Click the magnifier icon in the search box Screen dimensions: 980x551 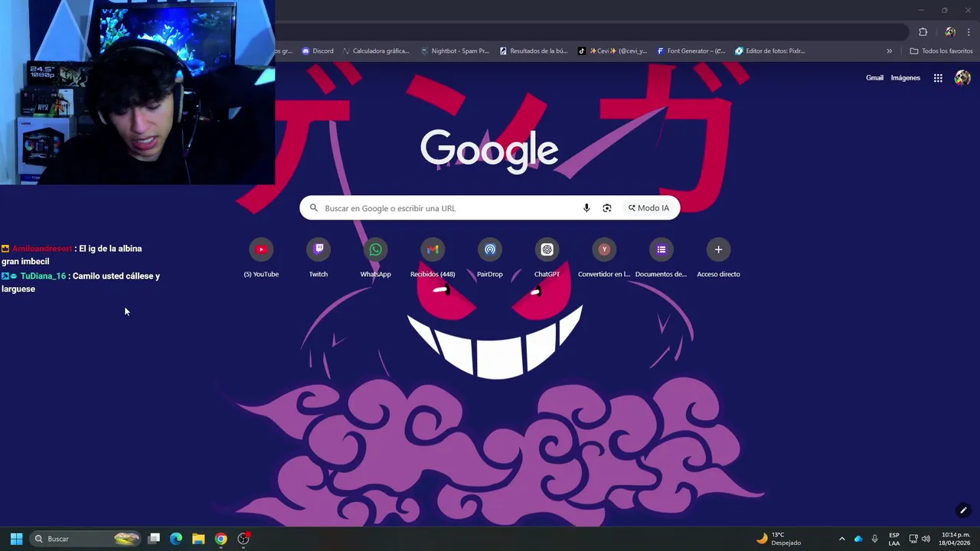[314, 208]
